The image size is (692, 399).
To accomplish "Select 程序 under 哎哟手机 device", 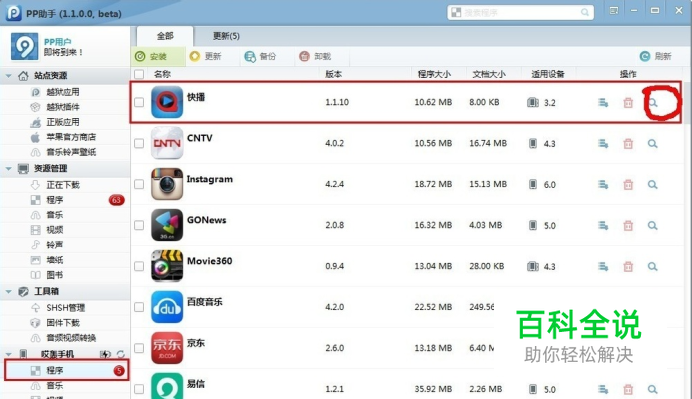I will coord(66,370).
